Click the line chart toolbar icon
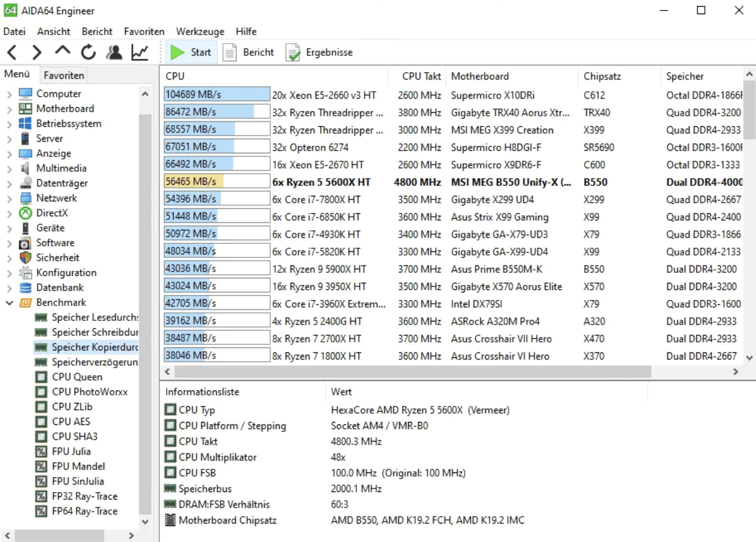Viewport: 756px width, 542px height. tap(140, 52)
